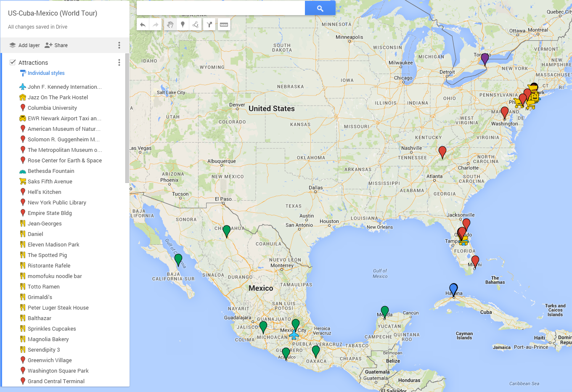Click the undo arrow in the map toolbar

(x=143, y=25)
